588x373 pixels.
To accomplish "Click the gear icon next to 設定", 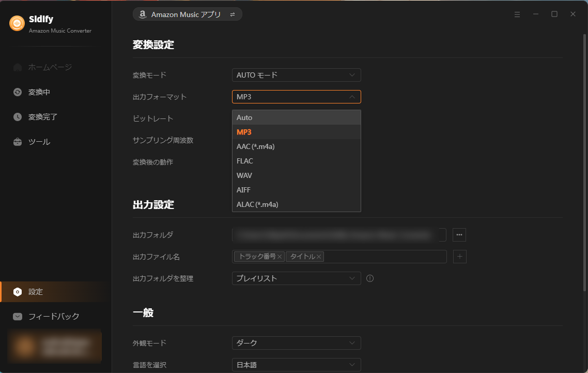I will click(x=18, y=292).
